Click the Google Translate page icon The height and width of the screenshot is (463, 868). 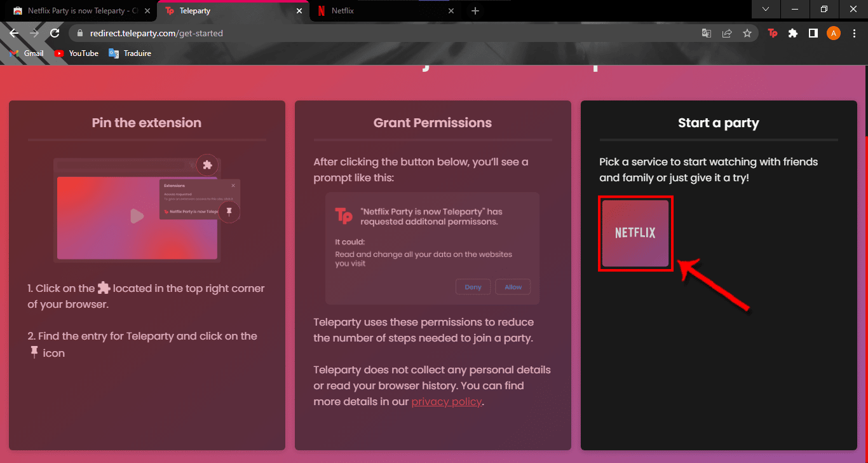coord(706,33)
